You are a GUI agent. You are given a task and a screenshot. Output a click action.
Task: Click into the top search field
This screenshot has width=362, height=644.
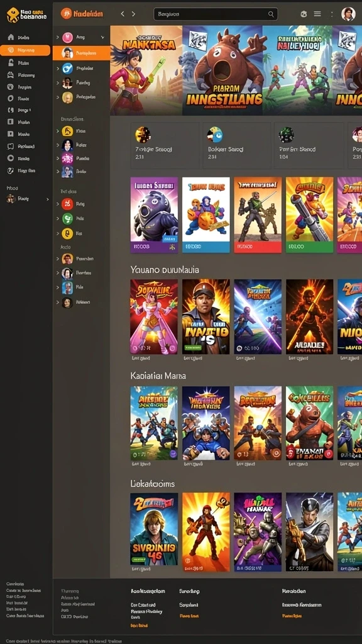[216, 14]
